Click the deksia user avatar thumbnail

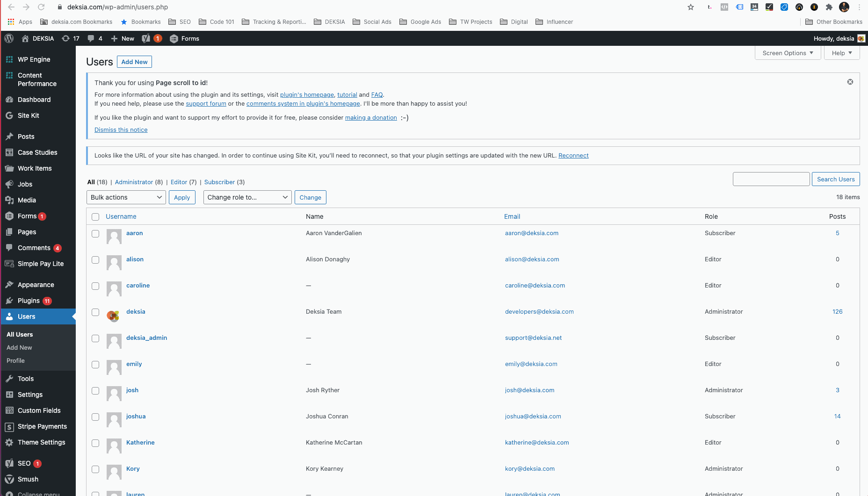113,316
